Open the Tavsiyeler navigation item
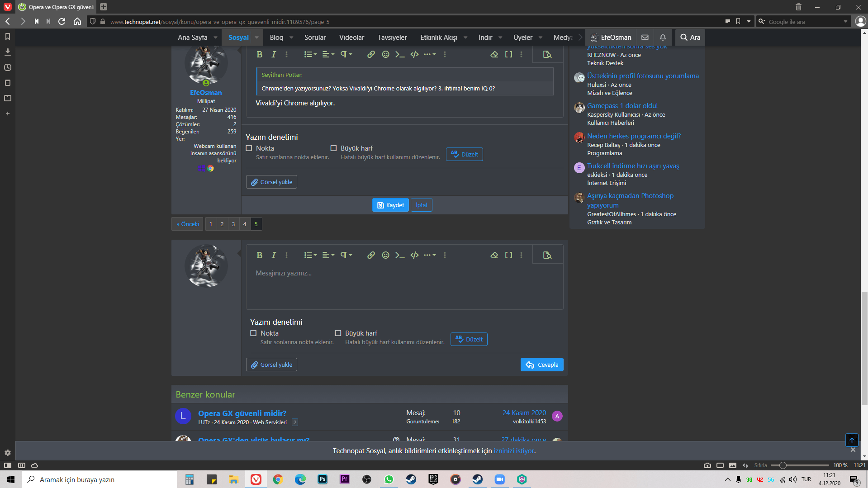Image resolution: width=868 pixels, height=488 pixels. click(392, 38)
